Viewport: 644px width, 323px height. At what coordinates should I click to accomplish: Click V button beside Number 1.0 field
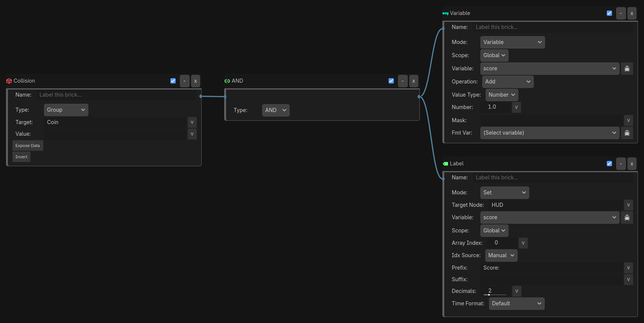pyautogui.click(x=516, y=107)
